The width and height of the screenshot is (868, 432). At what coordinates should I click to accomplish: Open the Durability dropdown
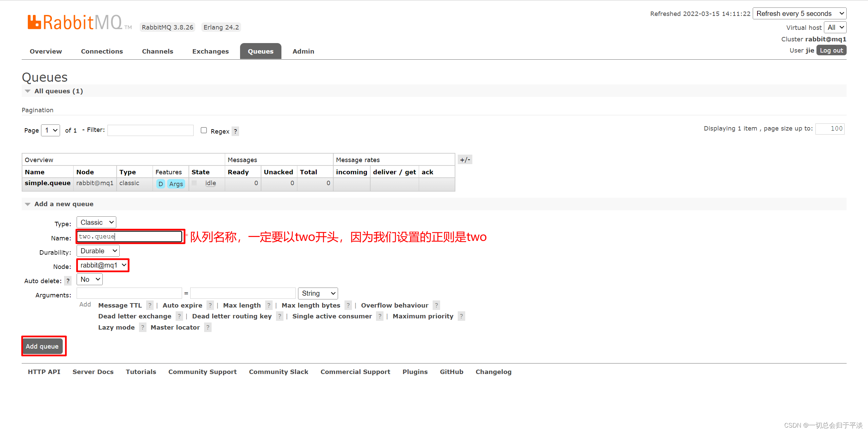pyautogui.click(x=98, y=251)
